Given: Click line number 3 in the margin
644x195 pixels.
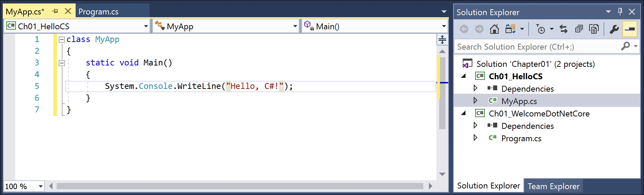Looking at the screenshot, I should tap(37, 63).
